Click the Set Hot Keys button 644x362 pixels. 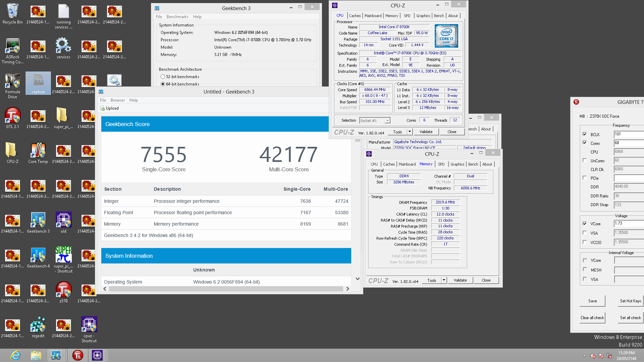(x=631, y=301)
